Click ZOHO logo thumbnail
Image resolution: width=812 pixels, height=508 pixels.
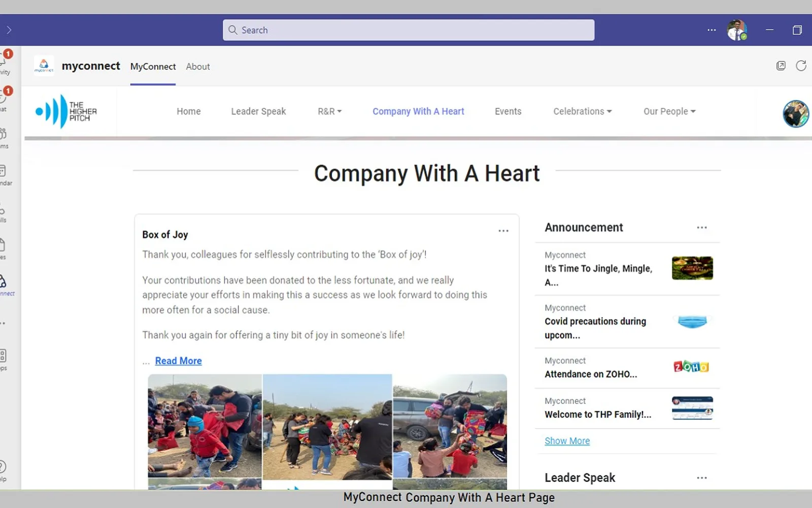691,366
